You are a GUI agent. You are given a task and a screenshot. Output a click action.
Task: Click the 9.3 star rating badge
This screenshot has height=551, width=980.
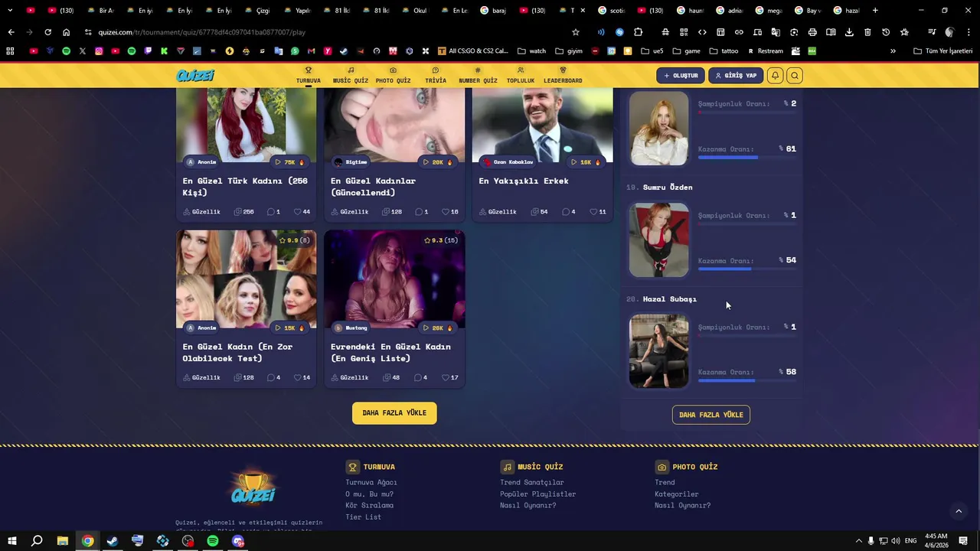click(x=440, y=240)
